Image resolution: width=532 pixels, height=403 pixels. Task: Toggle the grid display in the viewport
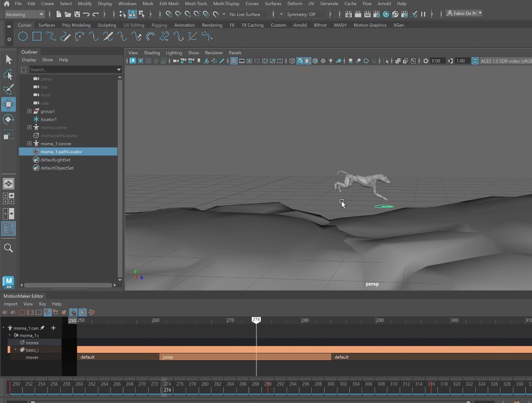pyautogui.click(x=234, y=61)
